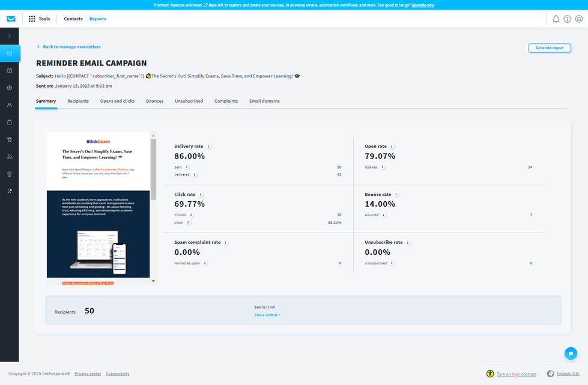Click the Generate report button
This screenshot has height=385, width=588.
(550, 48)
